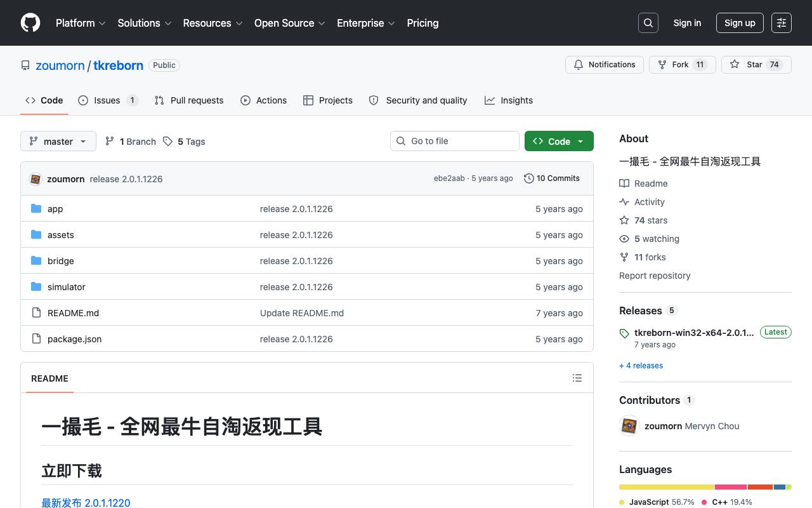Switch to the Pull requests tab
The height and width of the screenshot is (508, 812).
(x=189, y=100)
